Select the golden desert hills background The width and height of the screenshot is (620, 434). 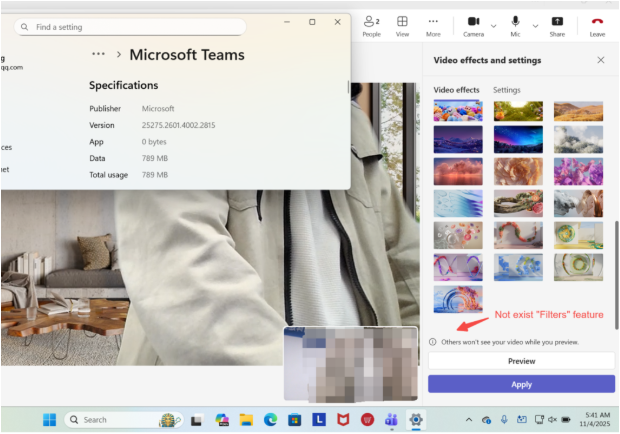coord(578,110)
